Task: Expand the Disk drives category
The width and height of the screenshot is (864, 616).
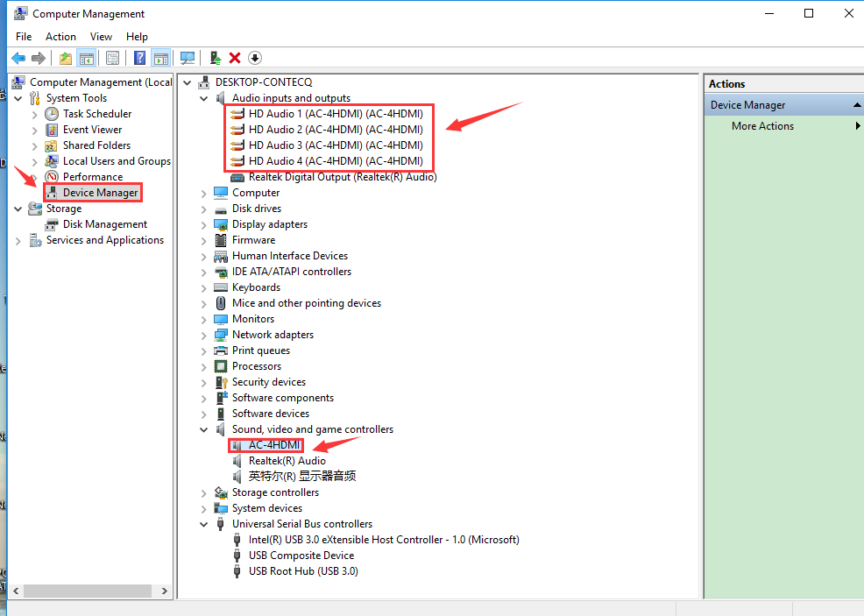Action: (x=204, y=209)
